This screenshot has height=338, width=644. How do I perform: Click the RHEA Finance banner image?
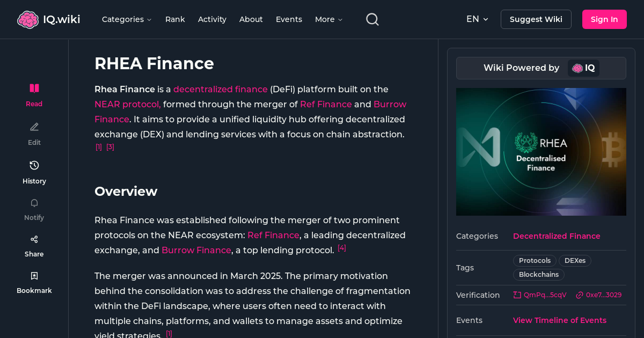coord(541,152)
